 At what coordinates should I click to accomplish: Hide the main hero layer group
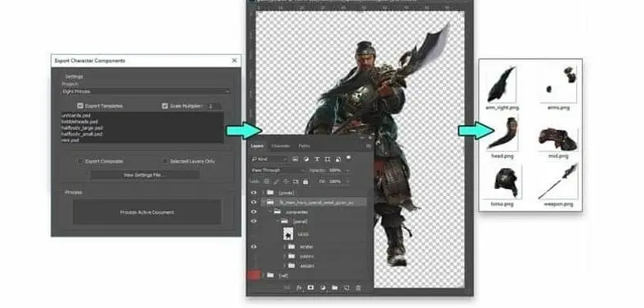click(x=254, y=202)
